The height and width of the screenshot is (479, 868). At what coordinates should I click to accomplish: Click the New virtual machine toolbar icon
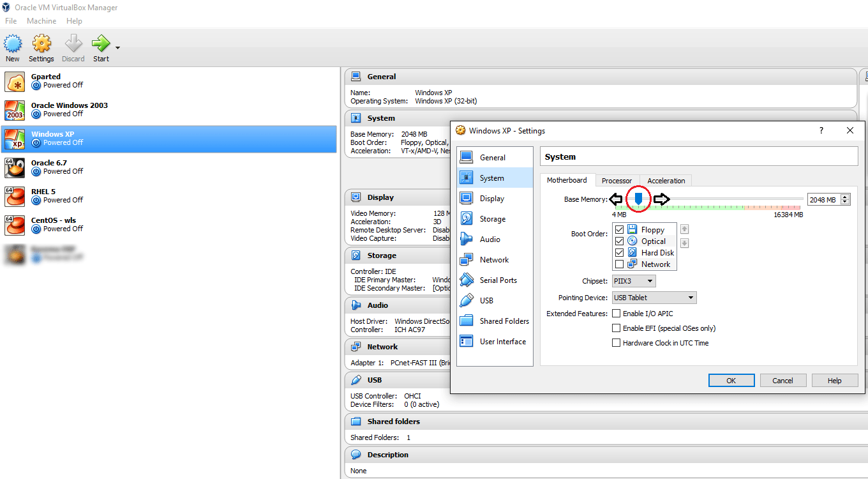click(13, 49)
